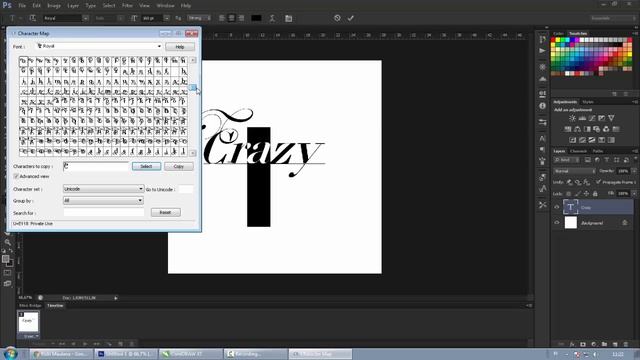Click the Invert adjustment icon
The height and width of the screenshot is (360, 640).
(573, 140)
